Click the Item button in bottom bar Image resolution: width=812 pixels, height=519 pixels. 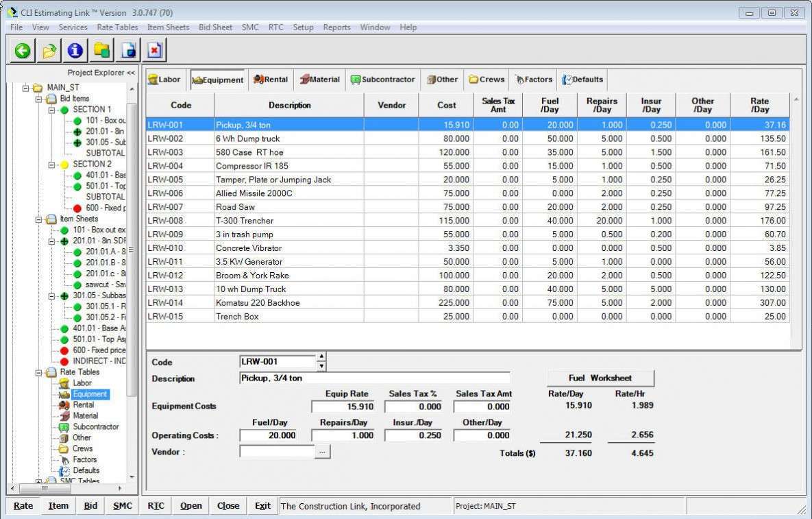[x=58, y=506]
